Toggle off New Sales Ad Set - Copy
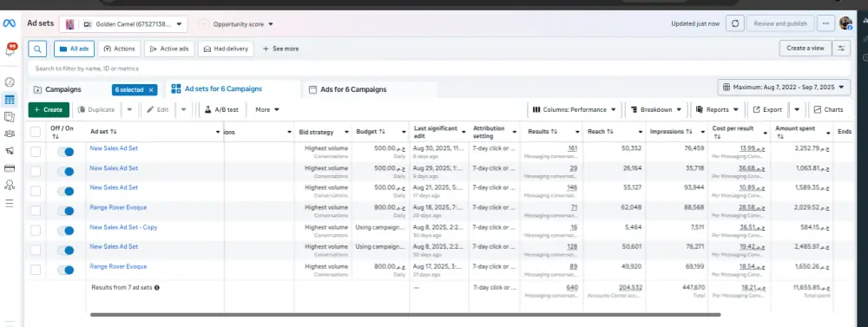This screenshot has width=868, height=327. [65, 230]
